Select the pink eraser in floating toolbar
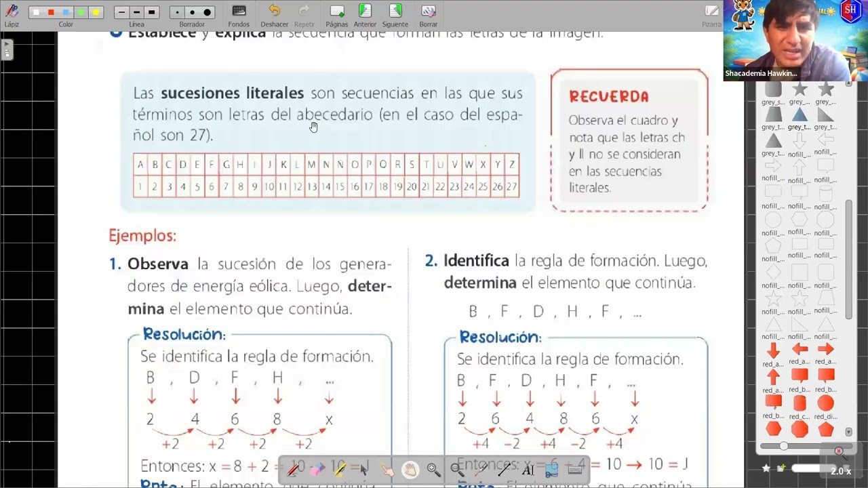868x488 pixels. [x=317, y=469]
